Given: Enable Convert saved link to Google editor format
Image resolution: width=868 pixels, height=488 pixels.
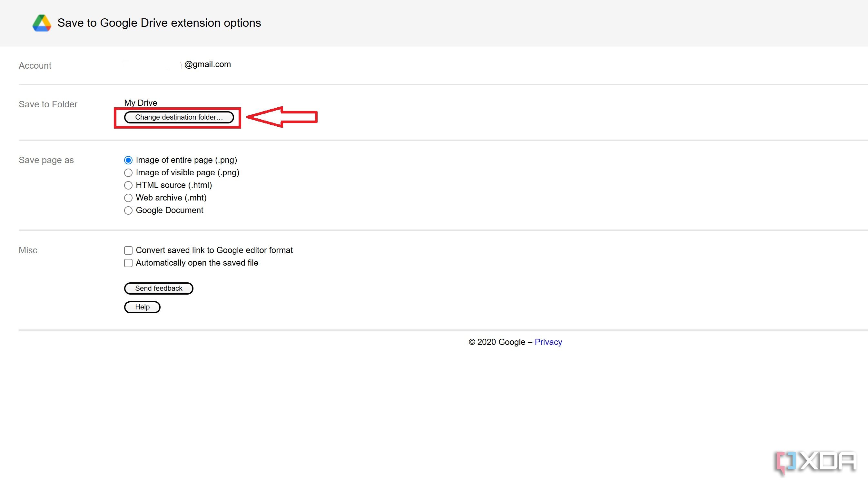Looking at the screenshot, I should coord(128,250).
